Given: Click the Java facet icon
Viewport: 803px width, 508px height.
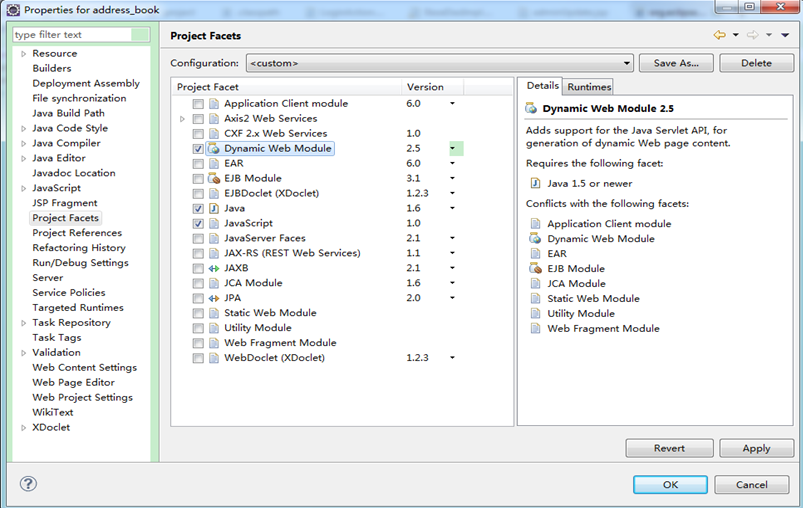Looking at the screenshot, I should pyautogui.click(x=214, y=208).
